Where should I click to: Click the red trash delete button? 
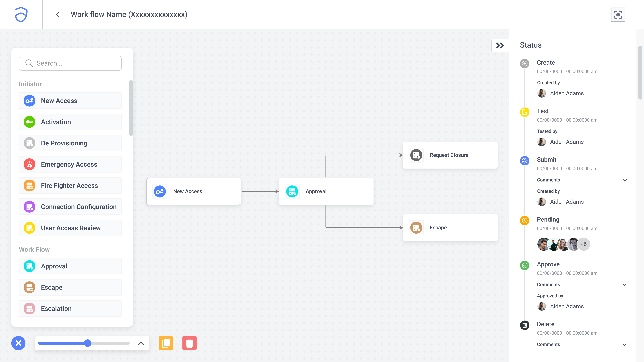click(190, 343)
